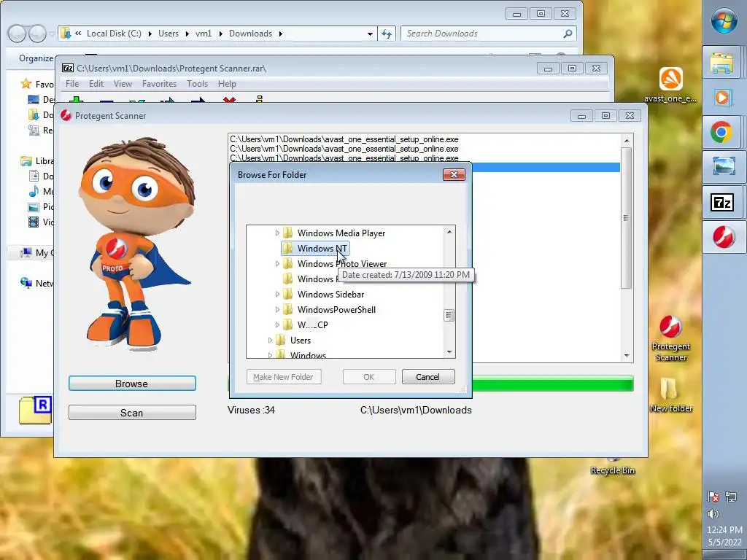This screenshot has height=560, width=747.
Task: Open the File menu in 7-Zip window
Action: 72,83
